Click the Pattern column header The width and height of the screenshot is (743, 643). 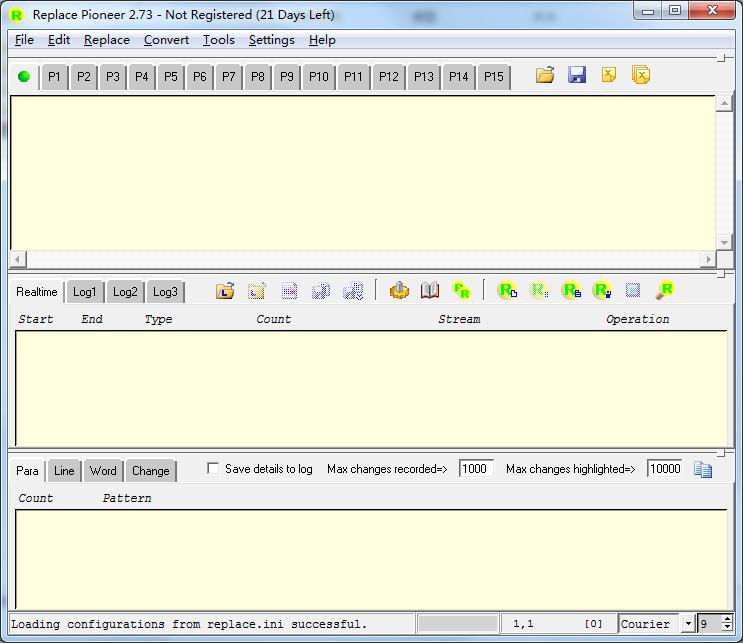[x=127, y=498]
